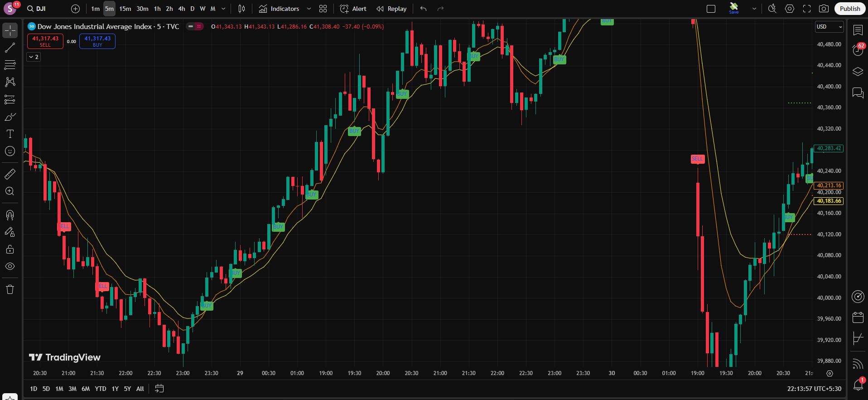Open the Fibonacci retracement tools
This screenshot has width=868, height=400.
pyautogui.click(x=10, y=65)
